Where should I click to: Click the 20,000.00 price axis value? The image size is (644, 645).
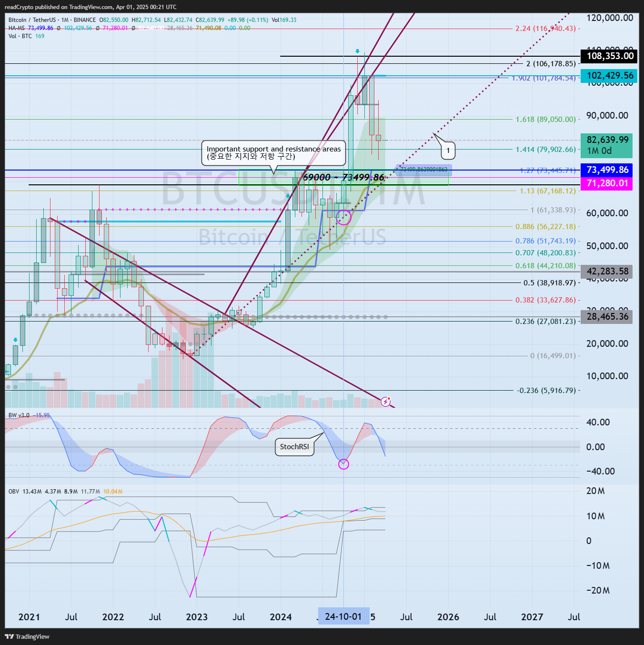607,343
